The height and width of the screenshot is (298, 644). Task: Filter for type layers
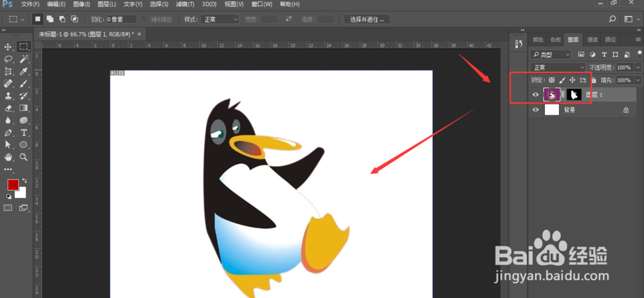click(x=604, y=54)
